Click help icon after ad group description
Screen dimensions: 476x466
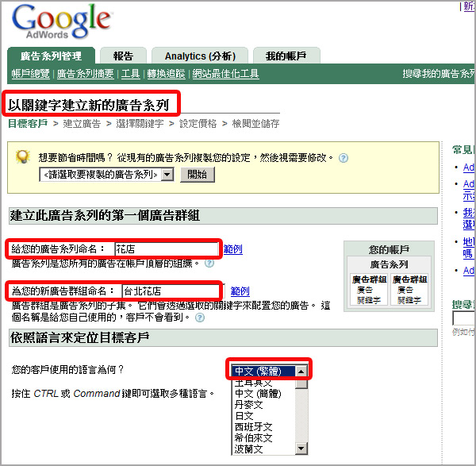click(x=199, y=318)
